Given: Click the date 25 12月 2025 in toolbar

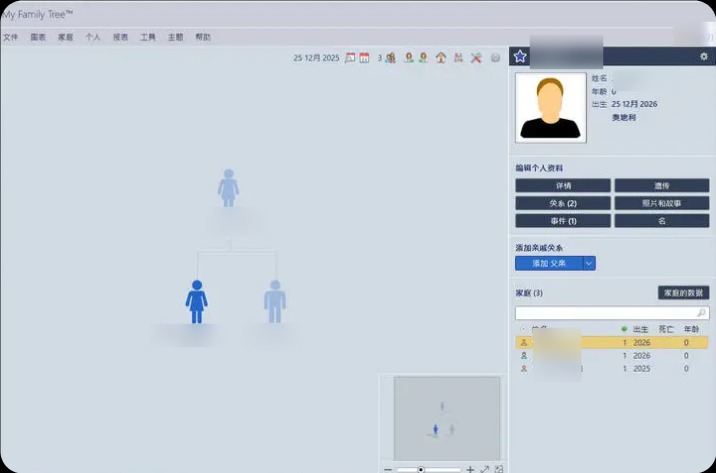Looking at the screenshot, I should (316, 58).
